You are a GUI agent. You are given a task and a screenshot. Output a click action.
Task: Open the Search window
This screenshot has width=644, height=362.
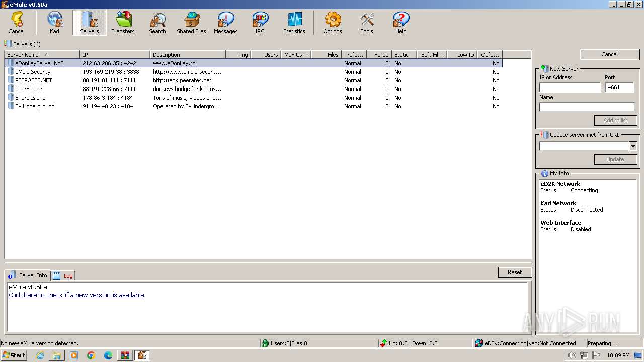click(x=157, y=23)
